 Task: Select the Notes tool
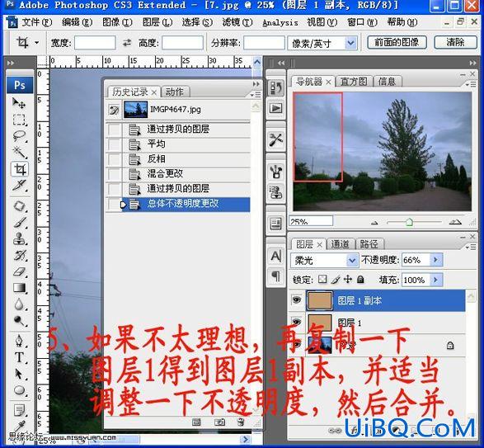[x=19, y=410]
